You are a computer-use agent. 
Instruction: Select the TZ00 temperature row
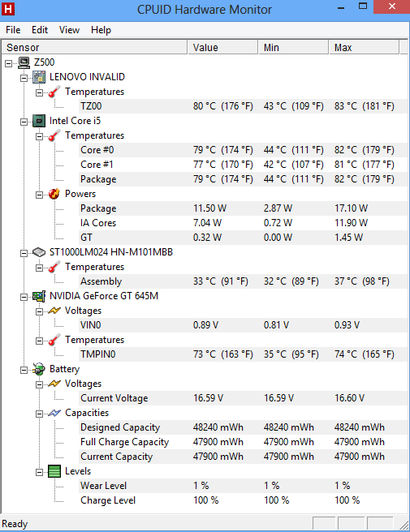tap(244, 106)
